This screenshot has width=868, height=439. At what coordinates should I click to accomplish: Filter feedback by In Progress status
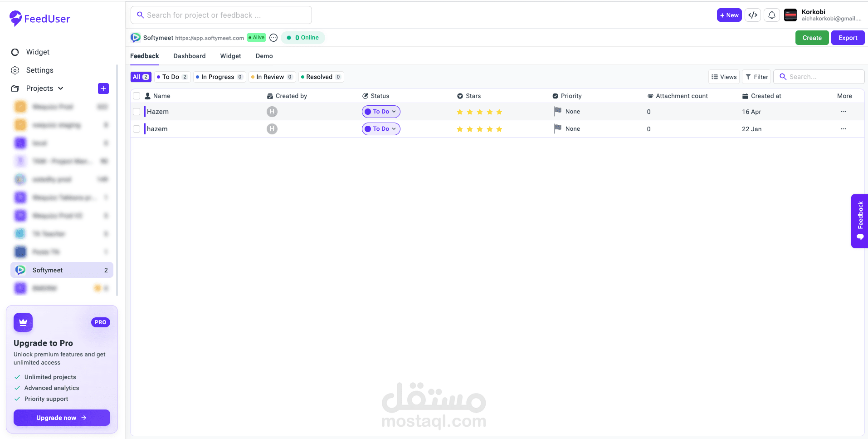[219, 77]
